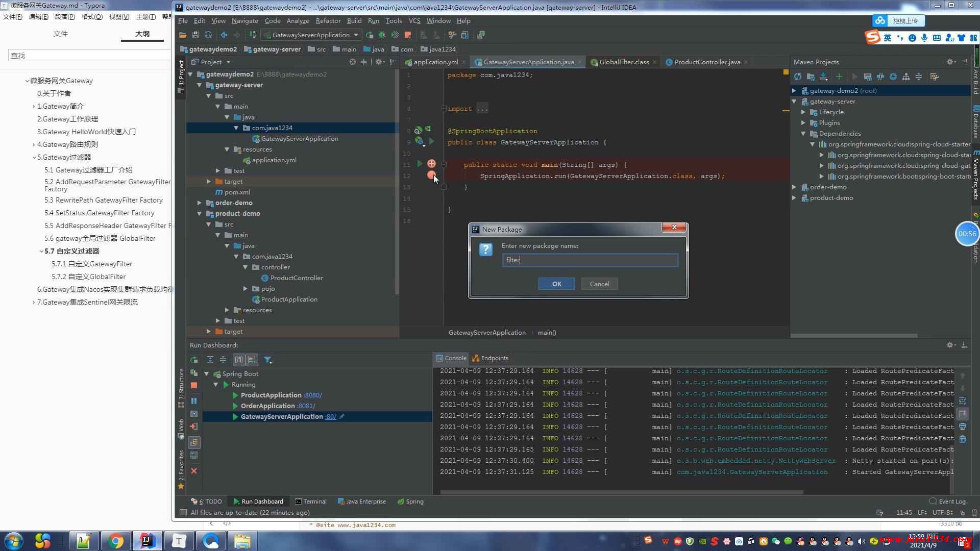Click the Pause icon in Run Dashboard

pos(194,401)
